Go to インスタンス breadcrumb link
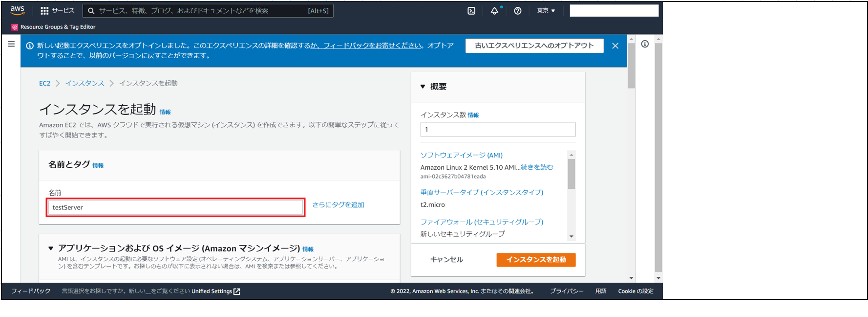The height and width of the screenshot is (317, 868). tap(85, 83)
